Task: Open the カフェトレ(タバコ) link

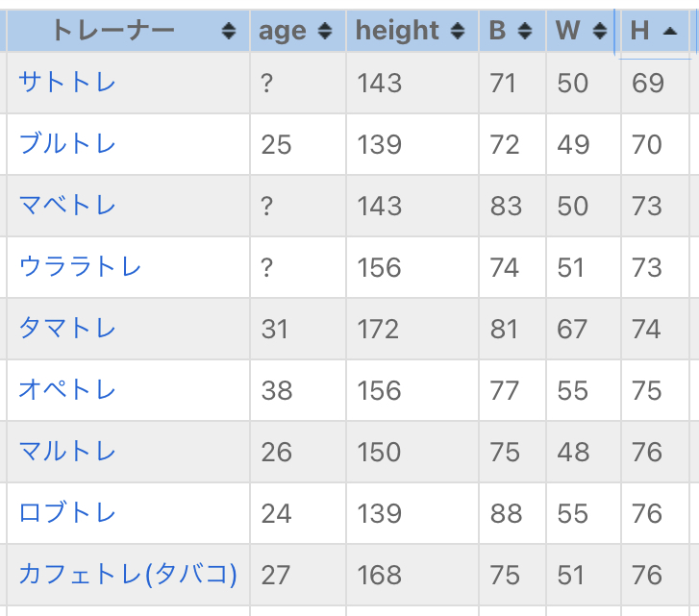Action: tap(128, 575)
